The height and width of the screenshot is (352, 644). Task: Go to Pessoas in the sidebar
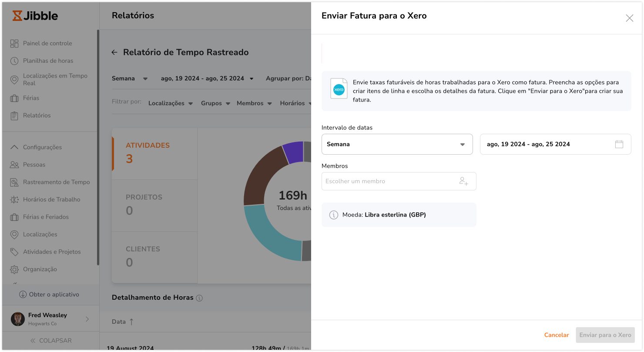[x=34, y=165]
